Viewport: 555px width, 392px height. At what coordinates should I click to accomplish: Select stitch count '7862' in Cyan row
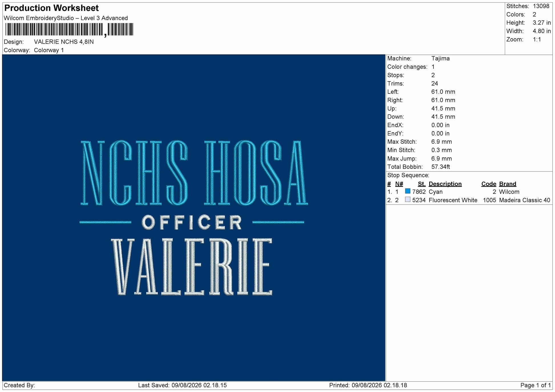[419, 192]
